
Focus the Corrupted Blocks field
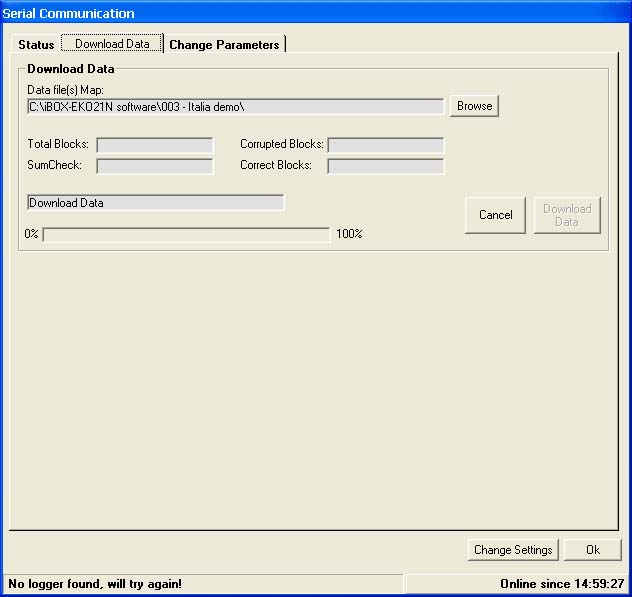[385, 145]
